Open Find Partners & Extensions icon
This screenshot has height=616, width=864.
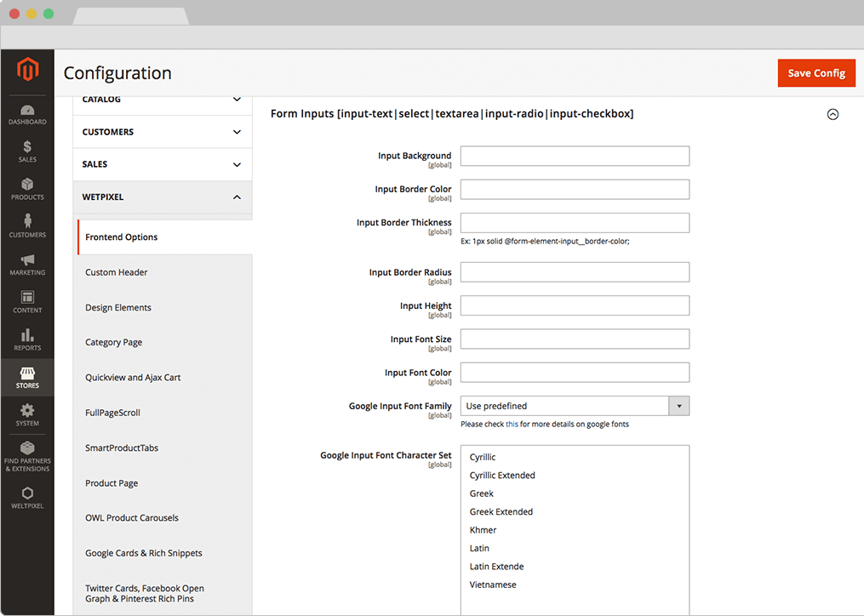[x=27, y=449]
